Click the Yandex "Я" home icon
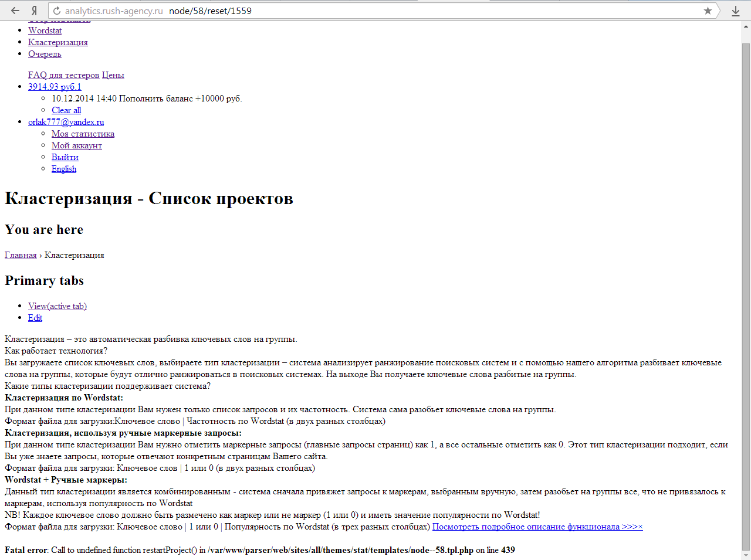The width and height of the screenshot is (751, 560). 34,11
